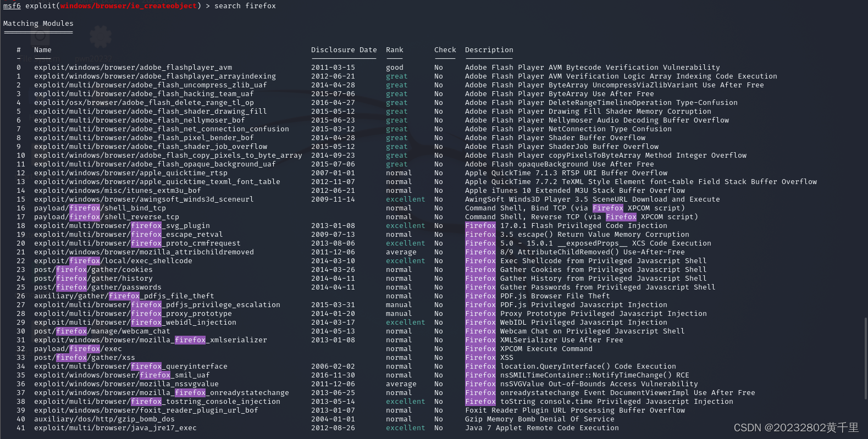Click firefox_smil_uaf module name

point(122,375)
